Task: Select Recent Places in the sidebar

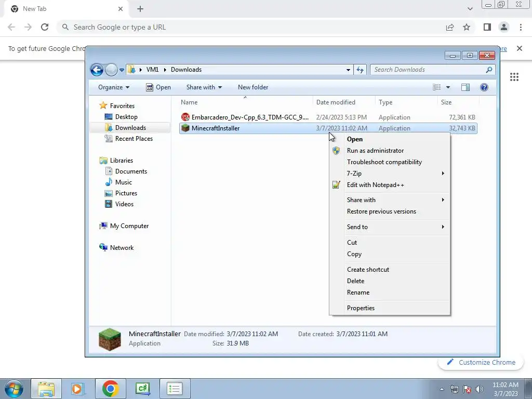Action: tap(129, 138)
